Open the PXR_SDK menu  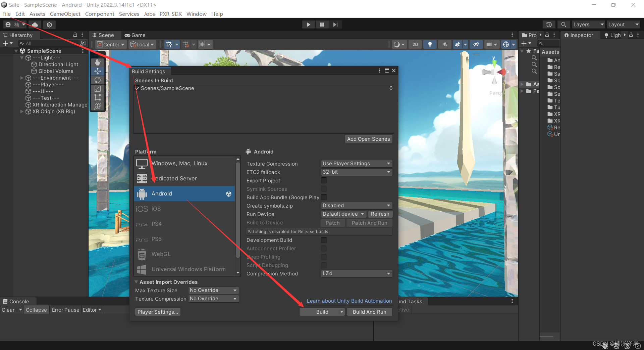(171, 14)
